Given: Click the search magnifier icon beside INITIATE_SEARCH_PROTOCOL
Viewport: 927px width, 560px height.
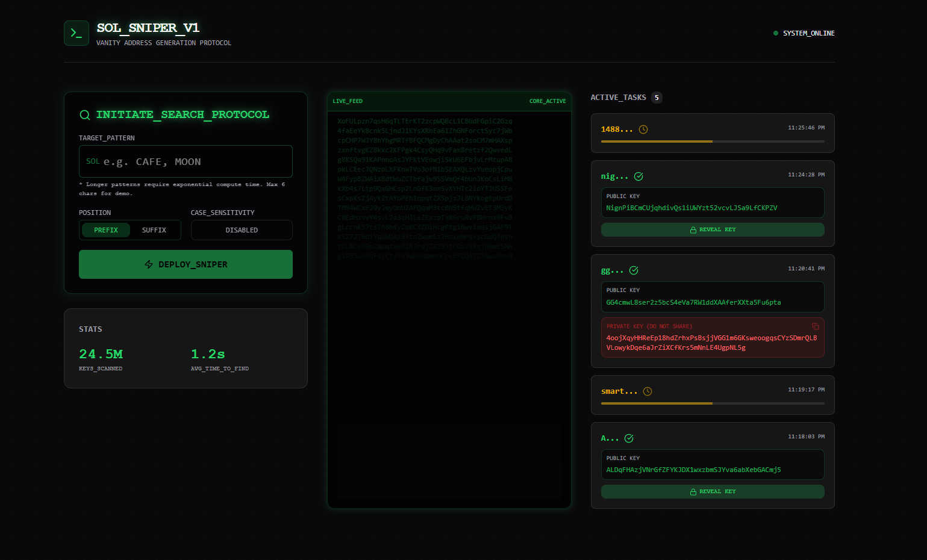Looking at the screenshot, I should [x=85, y=115].
